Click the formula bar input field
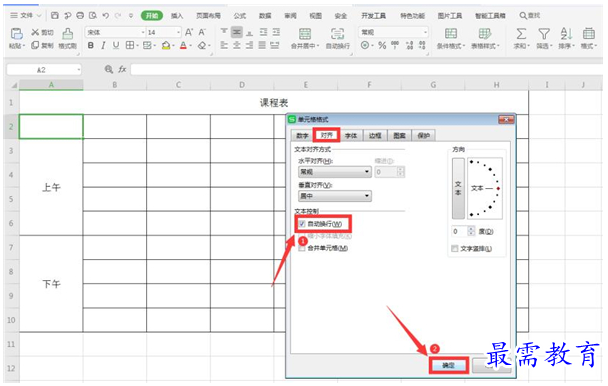 coord(366,70)
